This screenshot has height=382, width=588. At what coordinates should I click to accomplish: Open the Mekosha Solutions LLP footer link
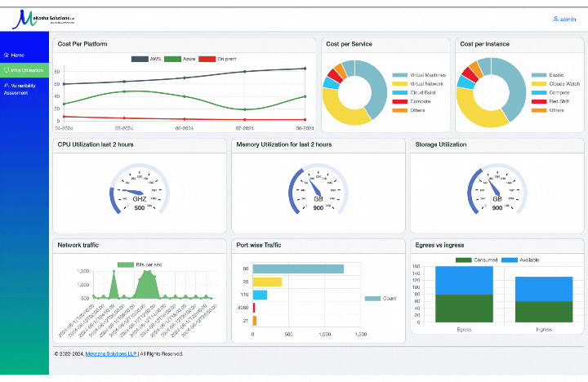tap(110, 354)
